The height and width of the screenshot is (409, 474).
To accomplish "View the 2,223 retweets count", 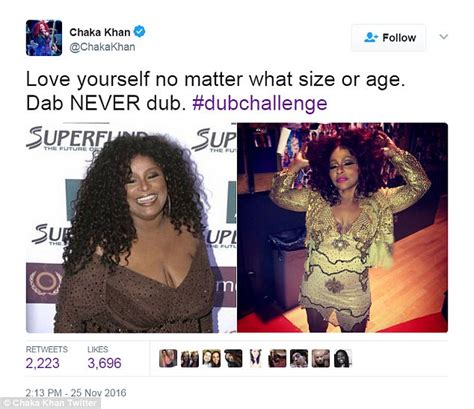I will coord(43,363).
